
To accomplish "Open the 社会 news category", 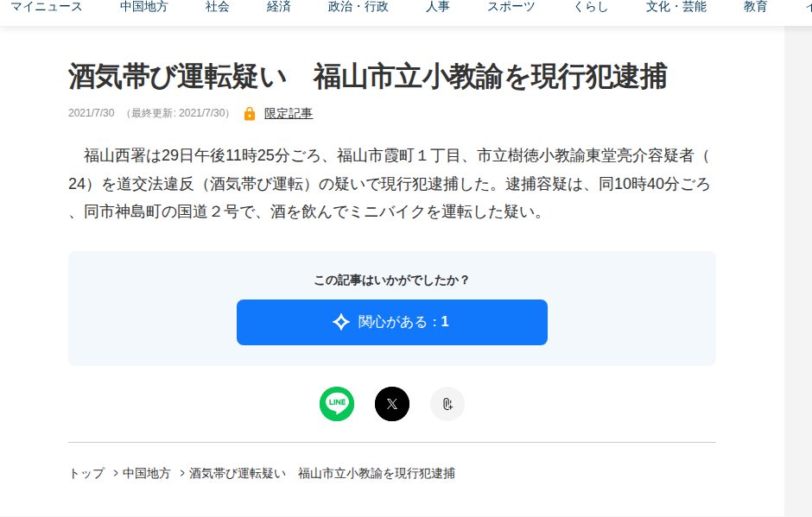I will pos(217,7).
